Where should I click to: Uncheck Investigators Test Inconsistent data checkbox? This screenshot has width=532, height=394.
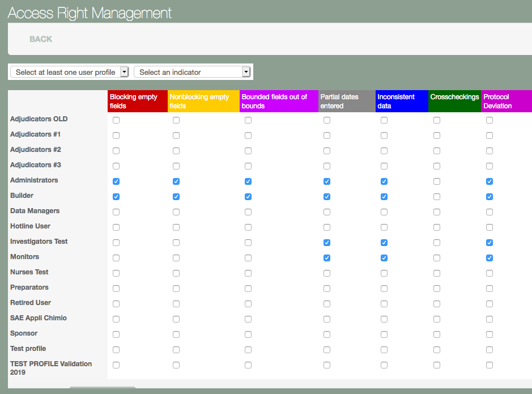coord(384,243)
